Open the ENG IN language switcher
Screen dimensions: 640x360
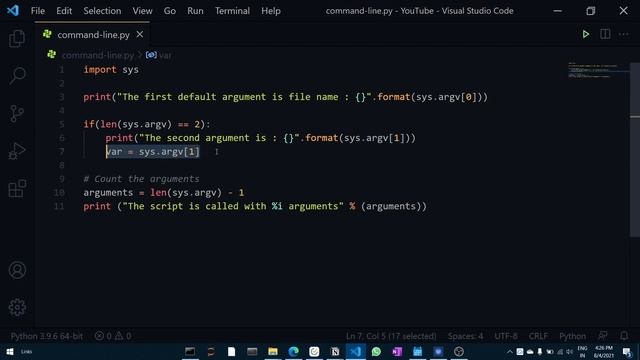tap(582, 351)
